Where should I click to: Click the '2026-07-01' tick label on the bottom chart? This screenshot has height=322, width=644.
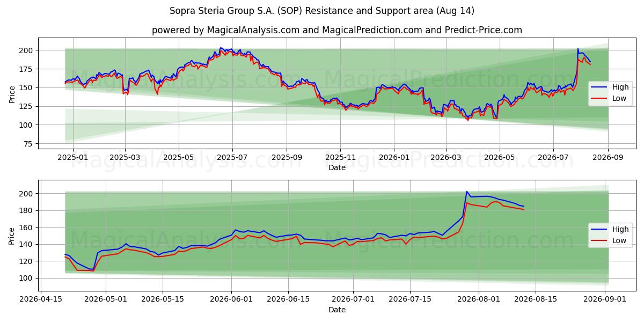[x=353, y=299]
